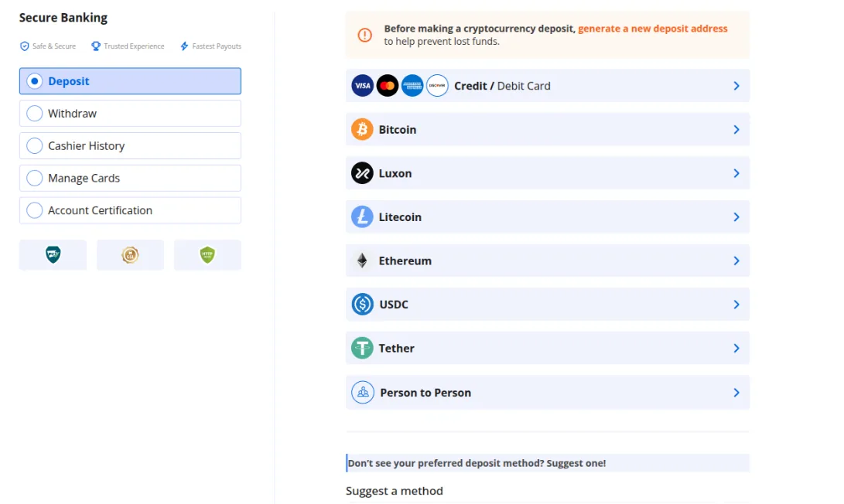Viewport: 844px width, 504px height.
Task: Click the green HTTP shield badge
Action: (x=207, y=254)
